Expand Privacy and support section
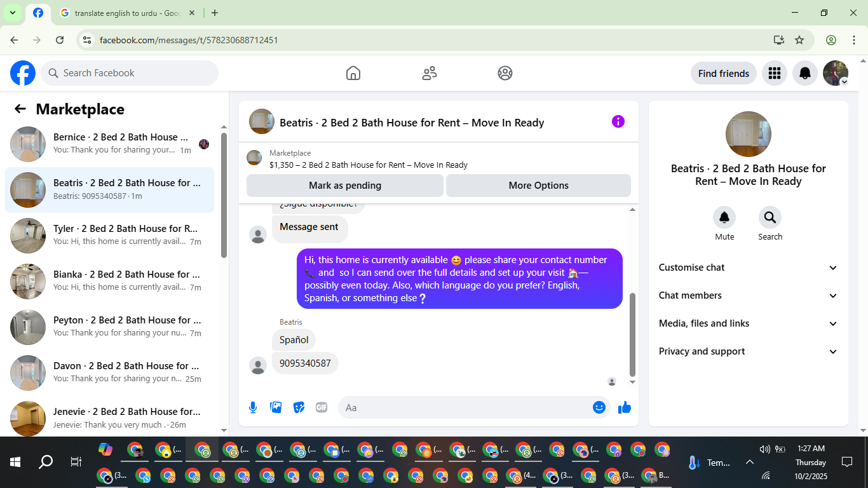The width and height of the screenshot is (868, 488). (x=749, y=351)
